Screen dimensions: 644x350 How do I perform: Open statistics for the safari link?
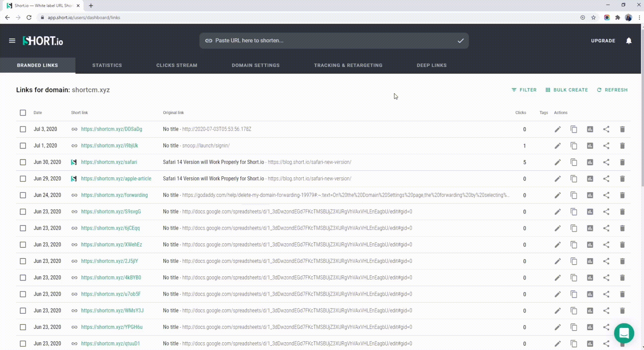[590, 162]
